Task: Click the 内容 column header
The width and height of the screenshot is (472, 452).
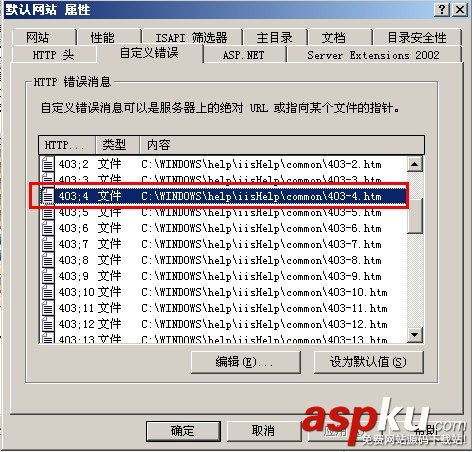Action: [282, 145]
